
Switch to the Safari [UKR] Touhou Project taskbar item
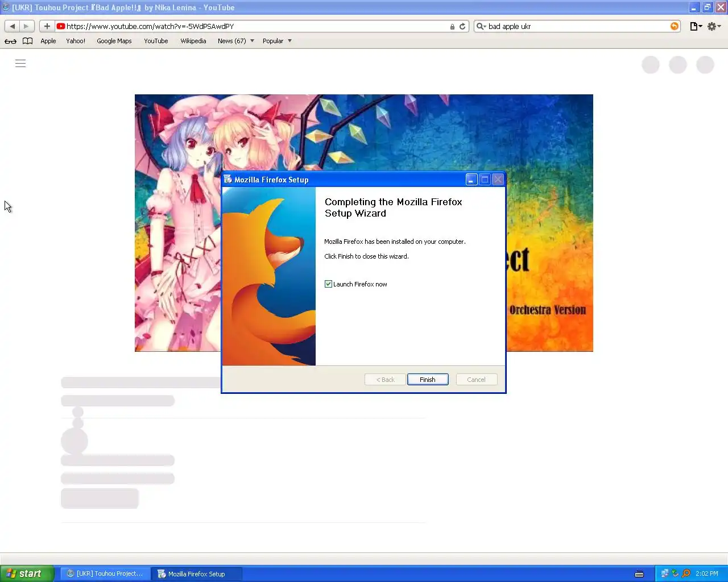(106, 573)
